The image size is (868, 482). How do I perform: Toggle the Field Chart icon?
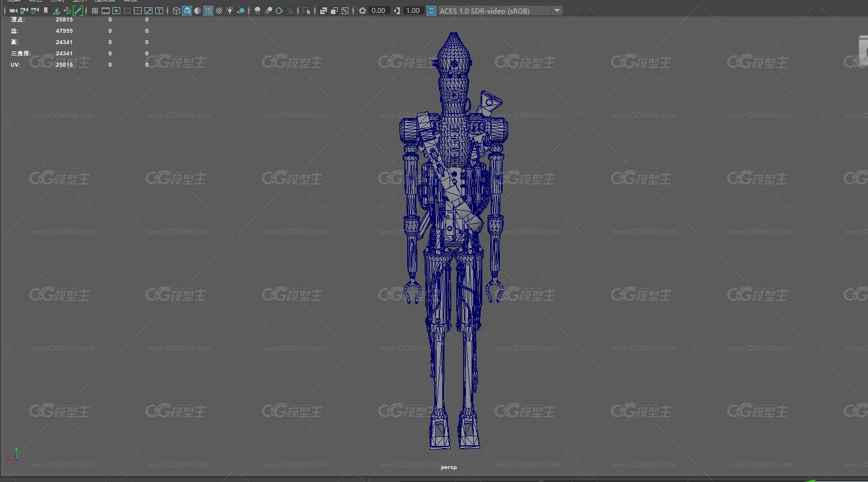(138, 11)
